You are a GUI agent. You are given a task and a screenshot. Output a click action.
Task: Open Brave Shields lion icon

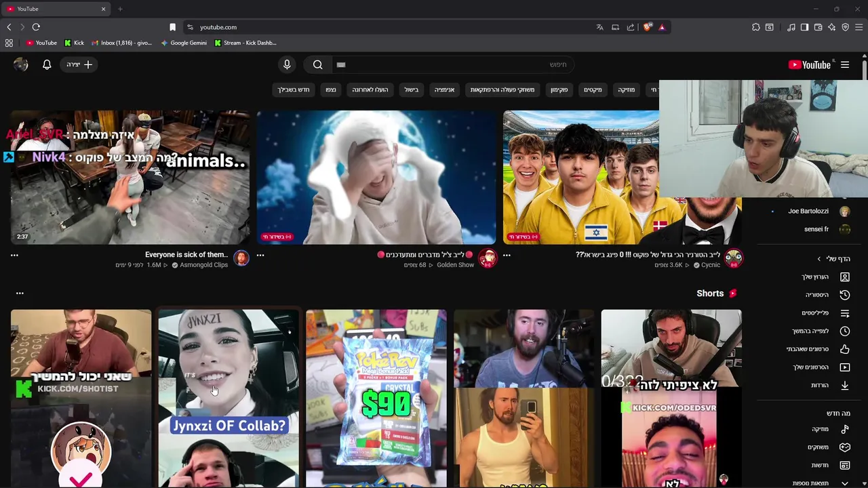click(x=648, y=27)
